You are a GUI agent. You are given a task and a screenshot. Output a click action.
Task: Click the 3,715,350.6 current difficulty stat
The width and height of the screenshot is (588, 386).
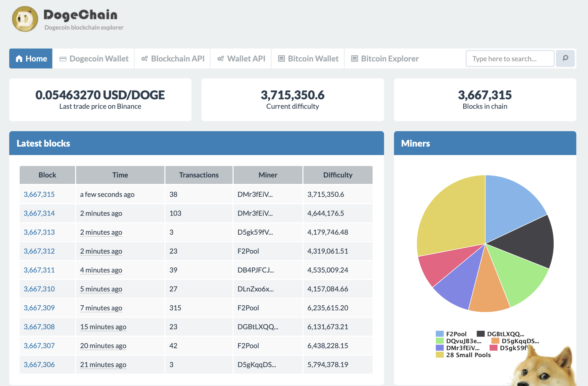tap(293, 95)
